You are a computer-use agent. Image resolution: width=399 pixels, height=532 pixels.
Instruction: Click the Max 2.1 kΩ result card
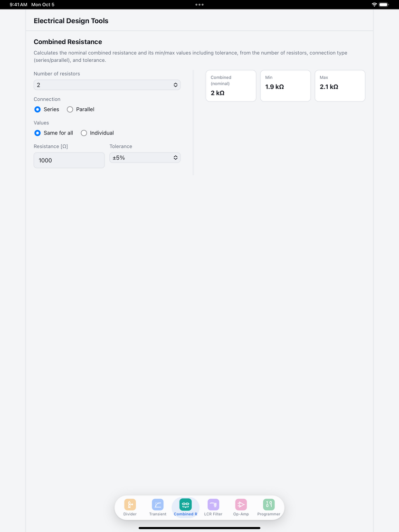click(x=340, y=86)
